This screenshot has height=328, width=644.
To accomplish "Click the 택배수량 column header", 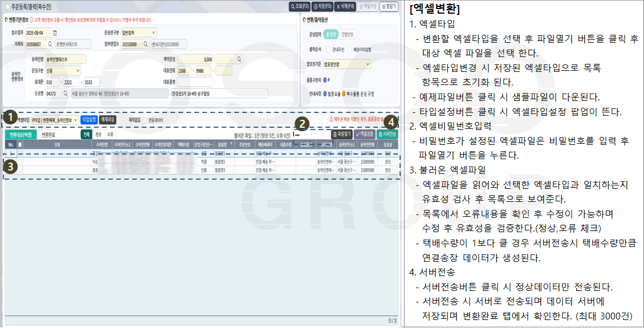I will pos(183,144).
